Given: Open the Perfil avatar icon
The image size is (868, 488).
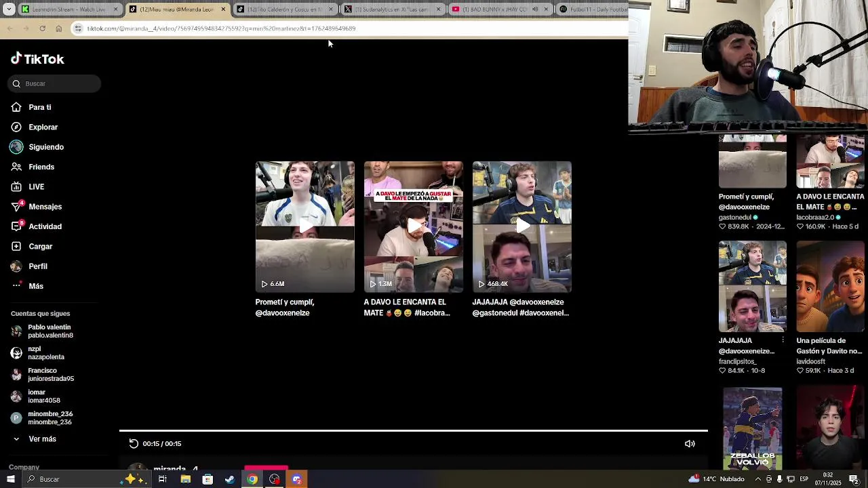Looking at the screenshot, I should point(16,266).
